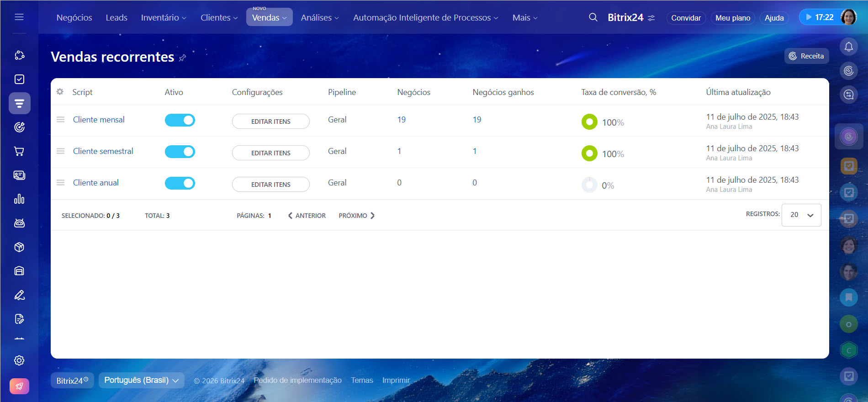Click Editar Itens for Cliente mensal
Viewport: 868px width, 402px height.
(x=270, y=122)
